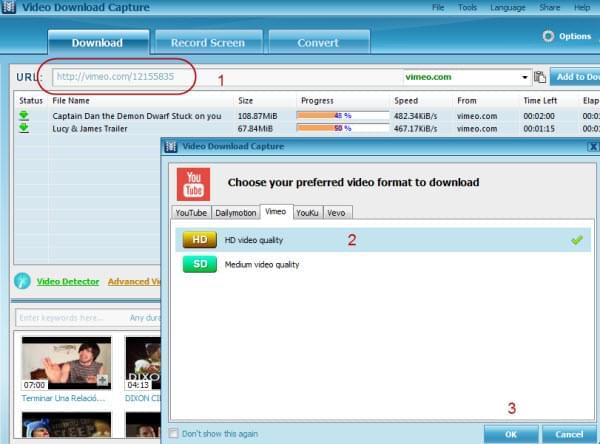Open the Share menu
This screenshot has width=600, height=444.
(549, 7)
